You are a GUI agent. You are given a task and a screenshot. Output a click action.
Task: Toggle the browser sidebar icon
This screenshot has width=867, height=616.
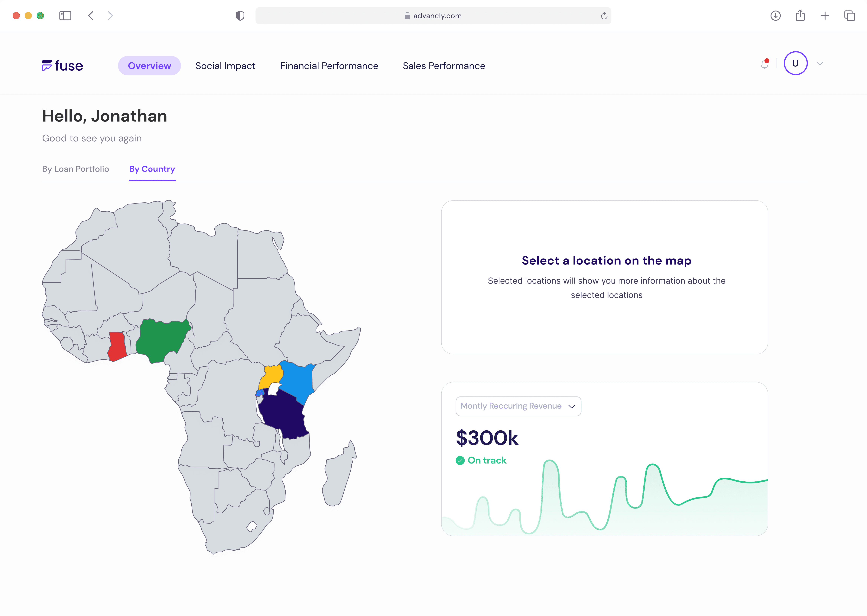(65, 16)
